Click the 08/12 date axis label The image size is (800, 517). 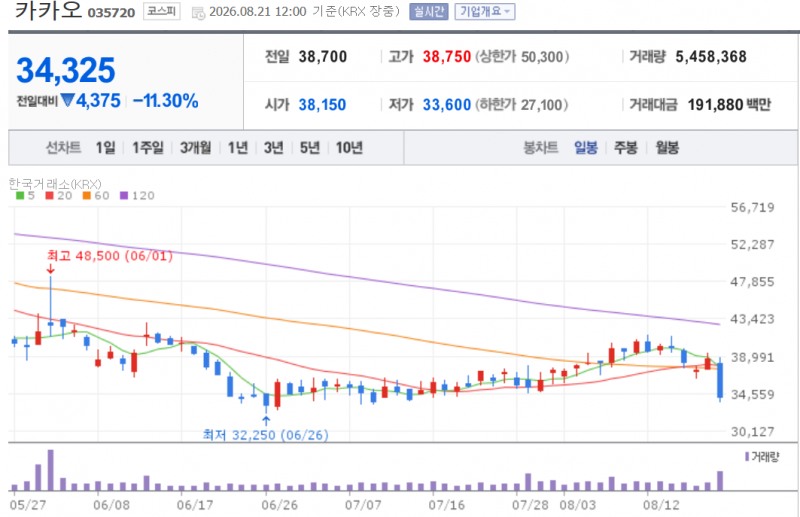point(661,505)
